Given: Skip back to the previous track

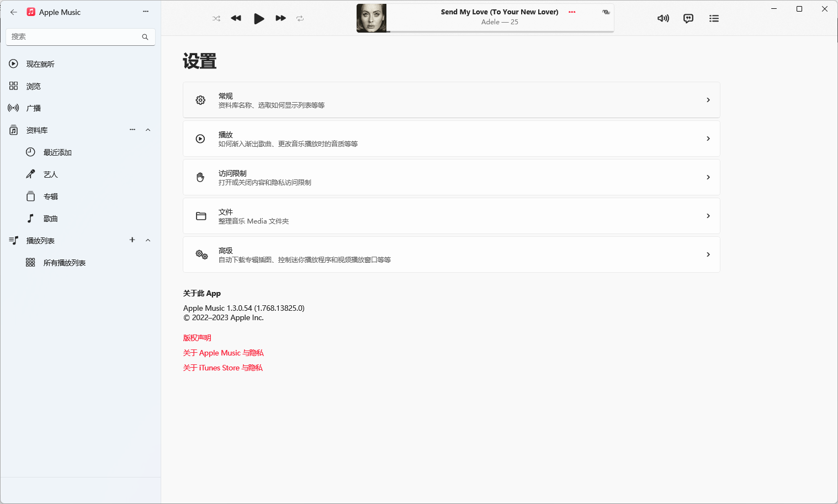Looking at the screenshot, I should (236, 18).
